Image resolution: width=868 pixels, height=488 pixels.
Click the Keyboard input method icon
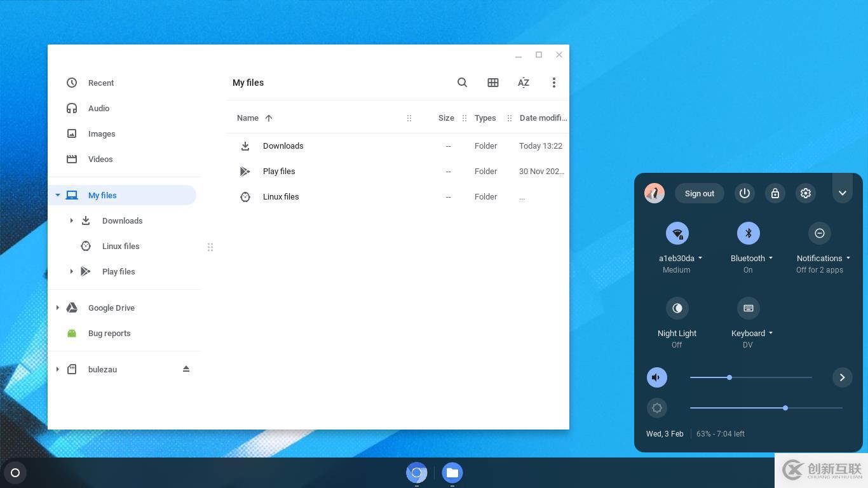point(749,308)
